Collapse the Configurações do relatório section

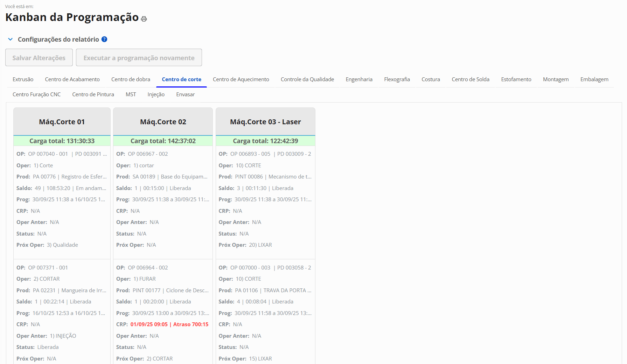tap(11, 39)
